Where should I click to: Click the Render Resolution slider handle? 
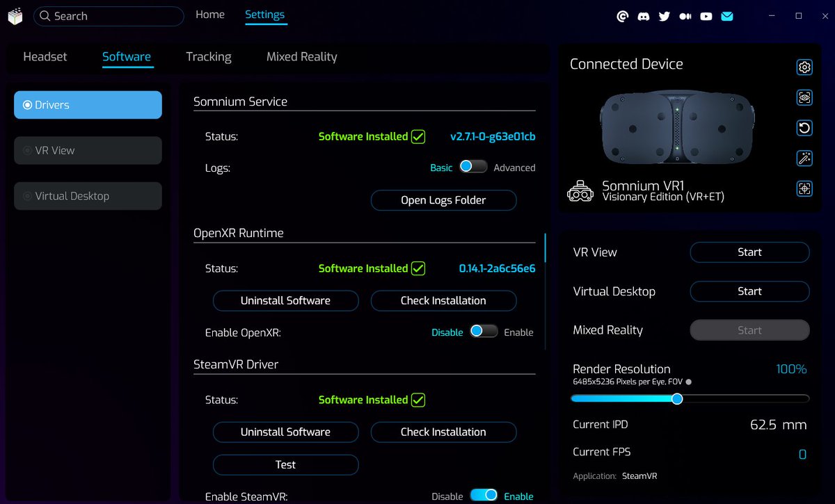(x=677, y=399)
